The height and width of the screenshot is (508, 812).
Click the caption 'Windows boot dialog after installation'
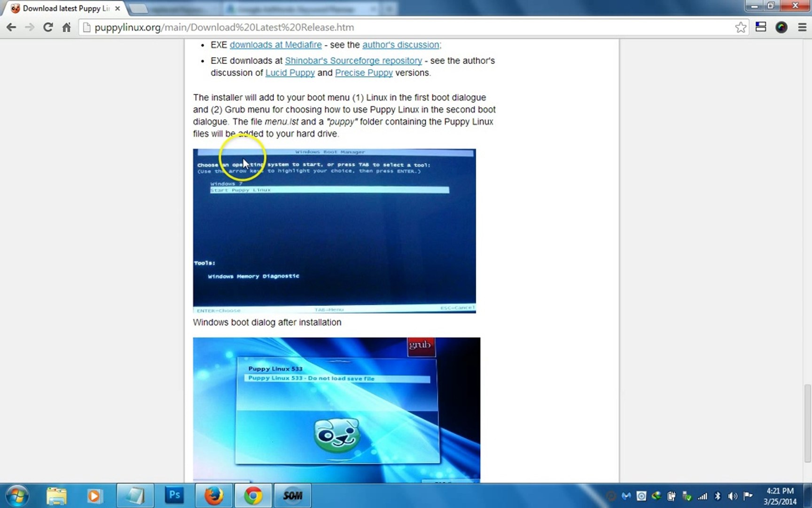[x=267, y=322]
